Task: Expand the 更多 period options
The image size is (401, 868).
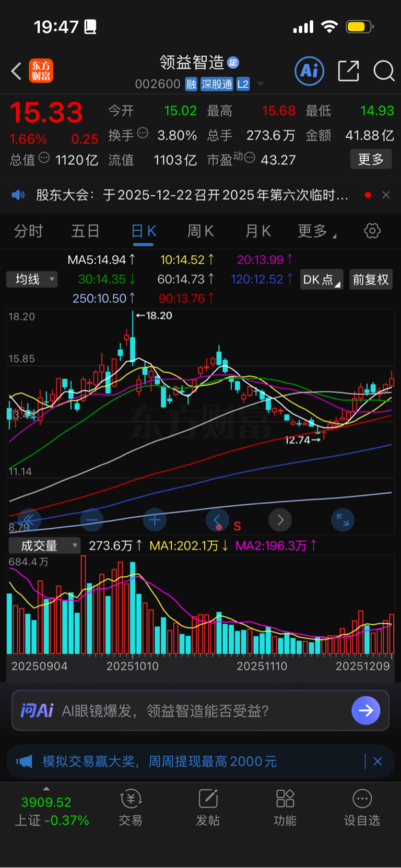Action: 316,231
